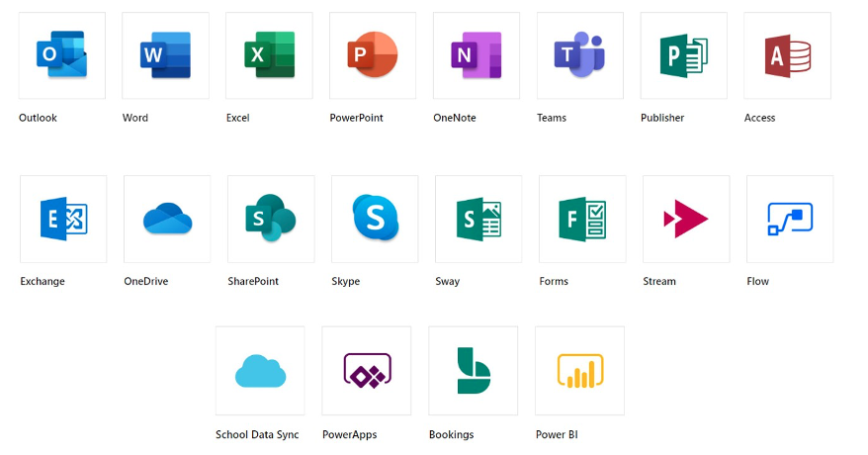Viewport: 868px width, 455px height.
Task: Launch Skype from the grid
Action: [x=375, y=219]
